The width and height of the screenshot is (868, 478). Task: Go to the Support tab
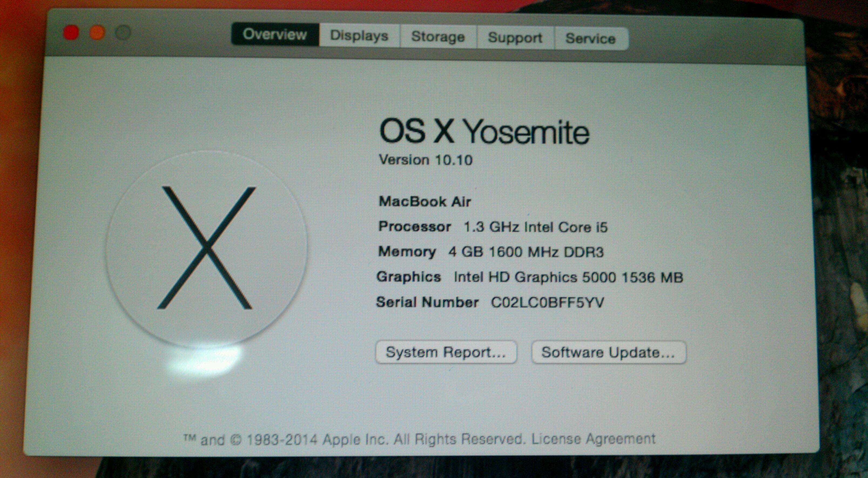click(515, 38)
